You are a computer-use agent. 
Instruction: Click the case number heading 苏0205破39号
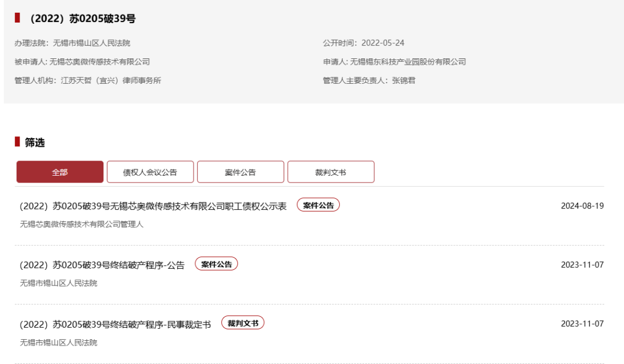[x=83, y=19]
